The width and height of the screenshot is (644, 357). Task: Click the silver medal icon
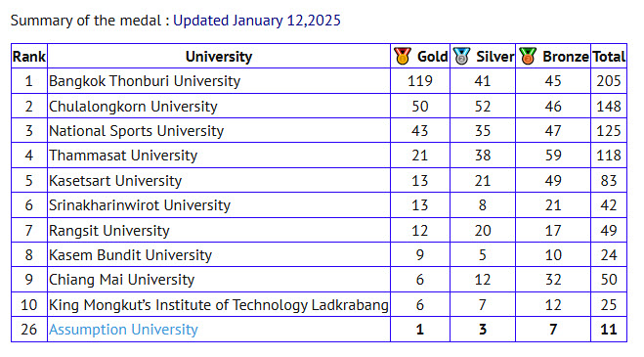[461, 56]
